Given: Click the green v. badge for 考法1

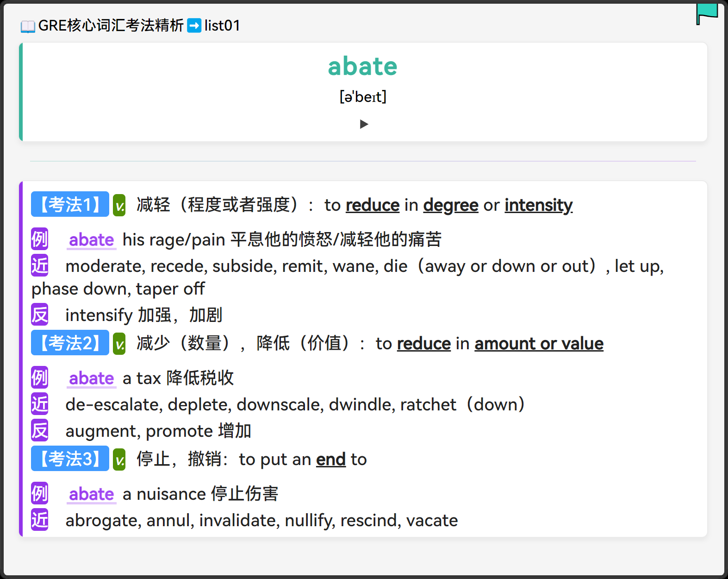Looking at the screenshot, I should (119, 205).
